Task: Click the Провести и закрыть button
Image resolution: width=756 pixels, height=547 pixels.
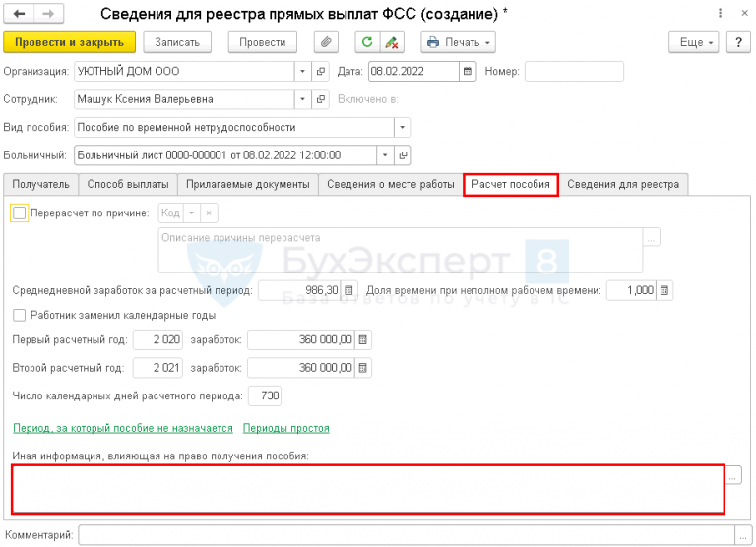Action: tap(70, 42)
